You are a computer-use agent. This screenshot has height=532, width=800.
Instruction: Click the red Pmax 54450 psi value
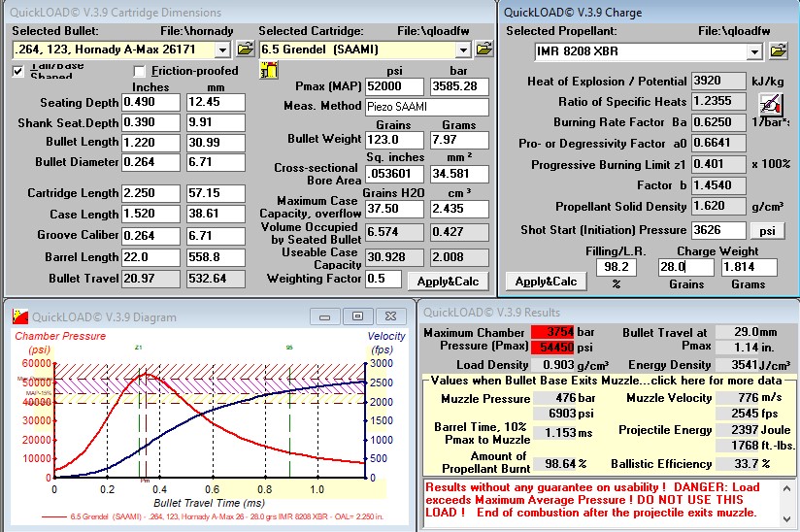[x=552, y=348]
